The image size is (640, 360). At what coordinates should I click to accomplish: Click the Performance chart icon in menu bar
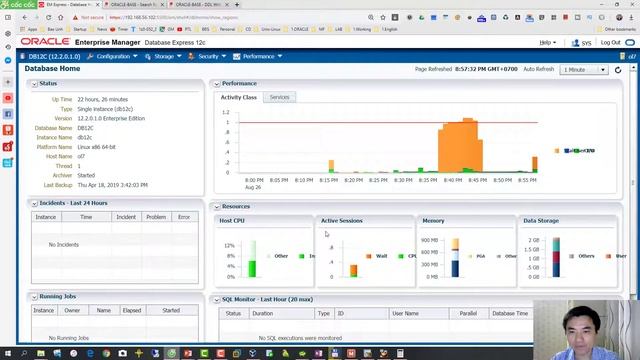[x=236, y=56]
